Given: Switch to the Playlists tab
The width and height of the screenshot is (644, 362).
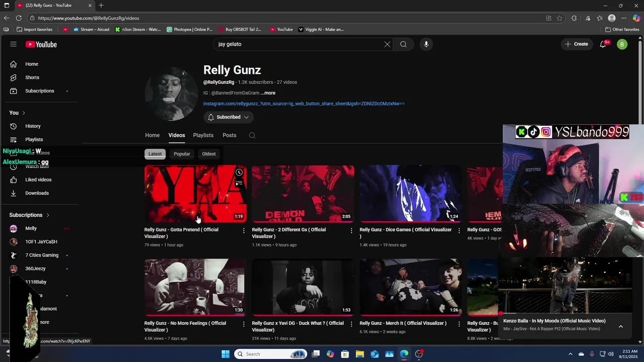Looking at the screenshot, I should [203, 135].
